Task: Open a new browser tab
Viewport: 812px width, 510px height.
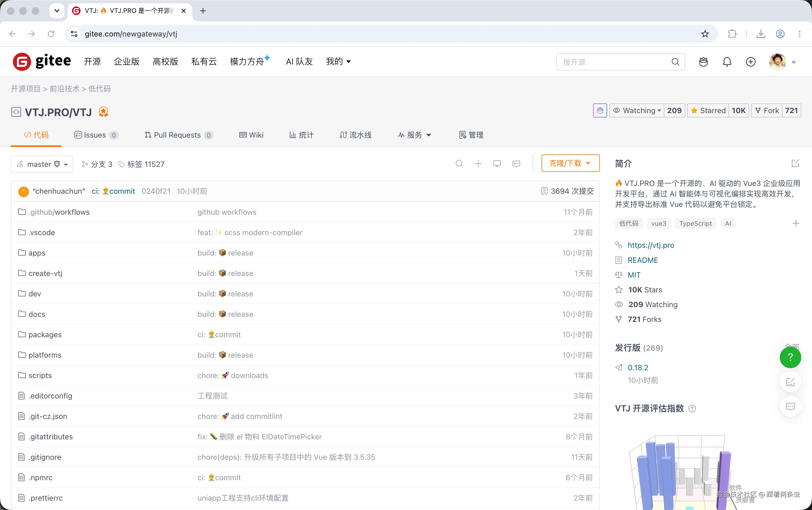Action: [203, 11]
